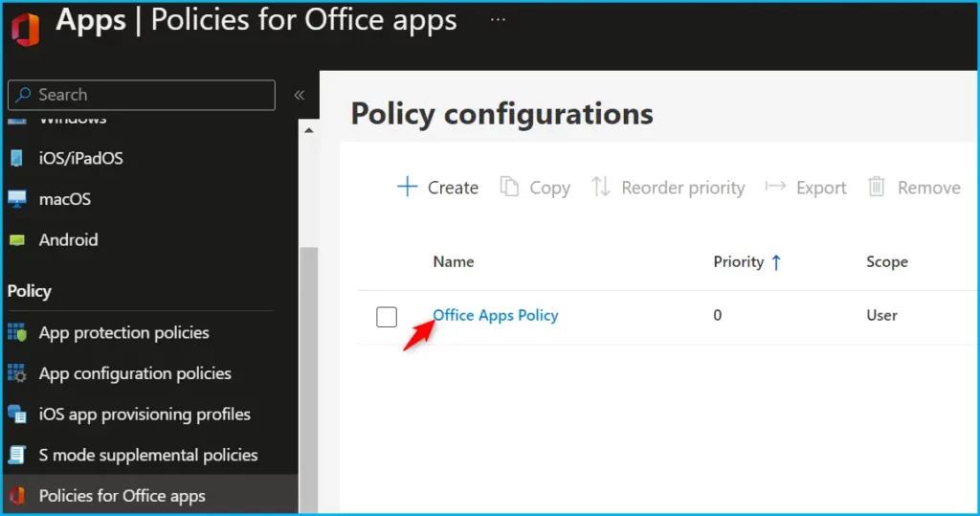This screenshot has height=516, width=980.
Task: Click the iOS app provisioning profiles icon
Action: pos(17,415)
